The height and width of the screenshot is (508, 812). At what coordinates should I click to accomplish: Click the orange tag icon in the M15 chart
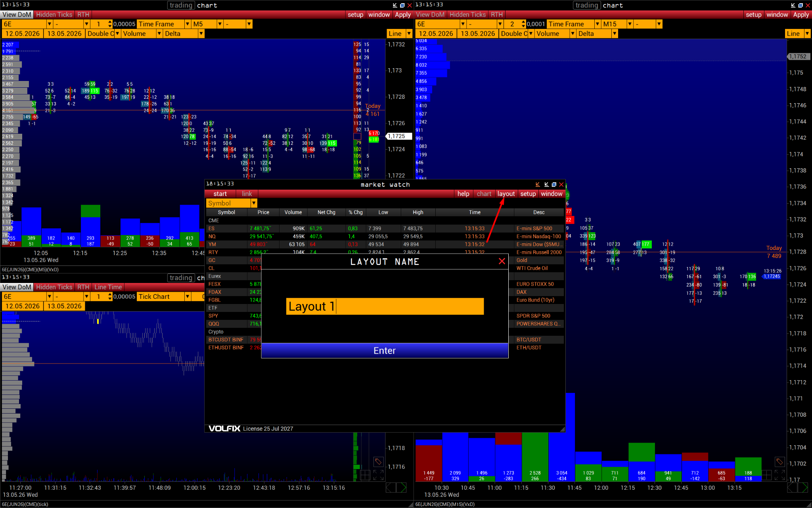click(779, 461)
